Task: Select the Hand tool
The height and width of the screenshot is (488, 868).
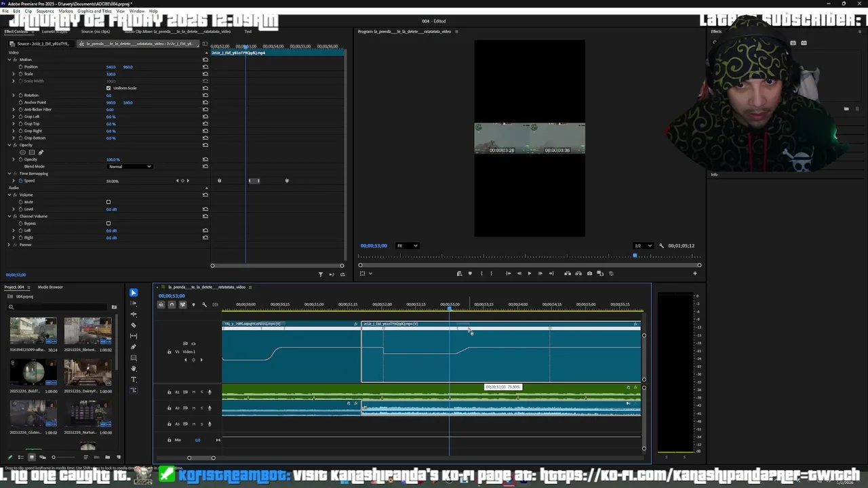Action: 134,369
